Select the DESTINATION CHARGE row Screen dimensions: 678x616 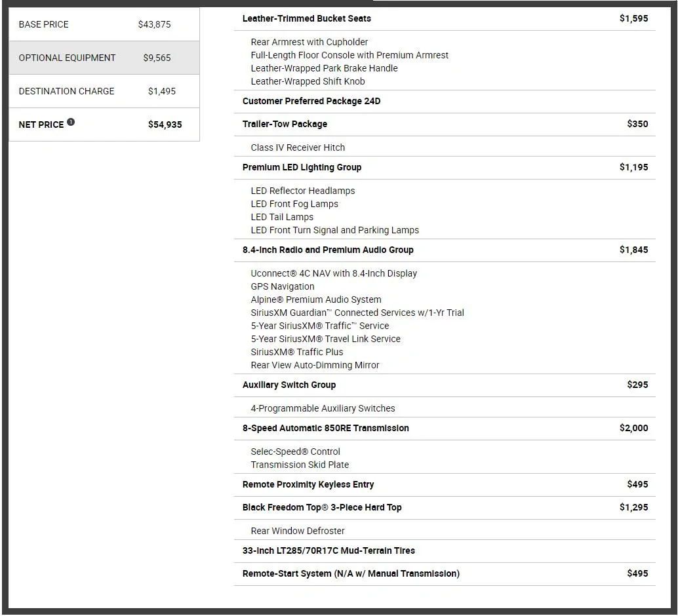104,91
